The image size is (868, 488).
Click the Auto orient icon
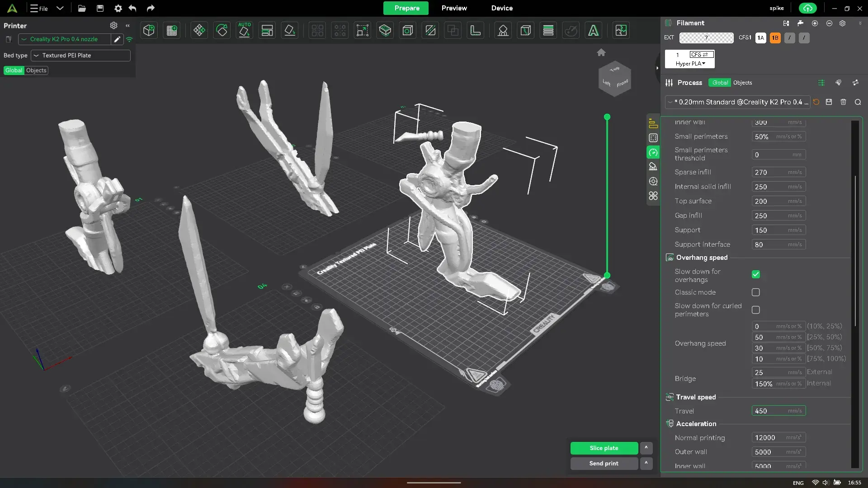pyautogui.click(x=244, y=30)
